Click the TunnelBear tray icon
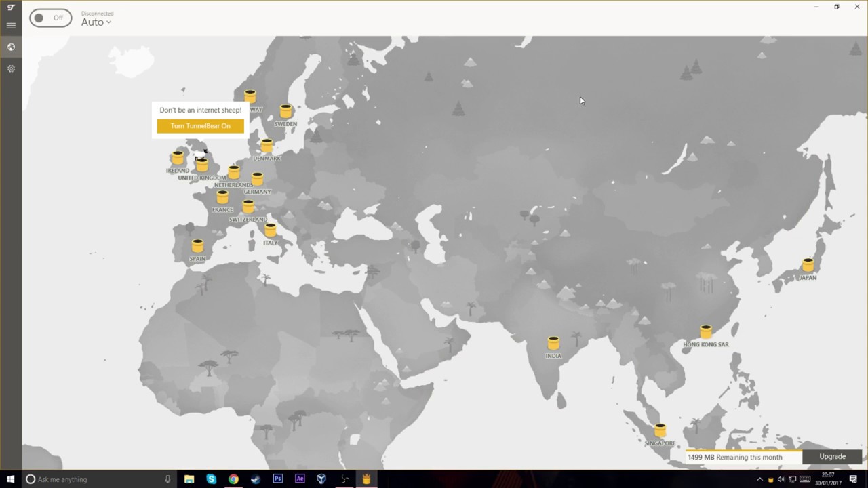 pyautogui.click(x=770, y=479)
